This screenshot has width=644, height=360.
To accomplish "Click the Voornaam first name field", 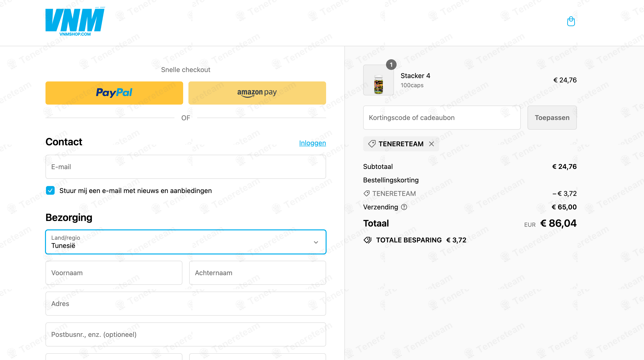I will [x=114, y=273].
